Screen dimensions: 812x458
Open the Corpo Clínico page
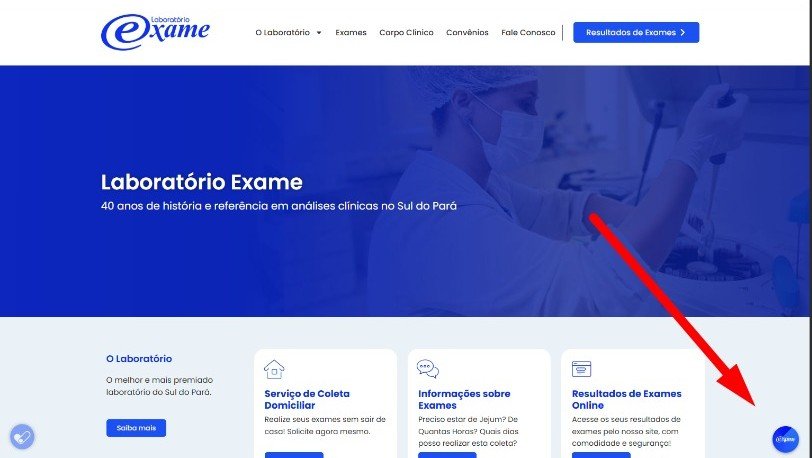point(406,32)
